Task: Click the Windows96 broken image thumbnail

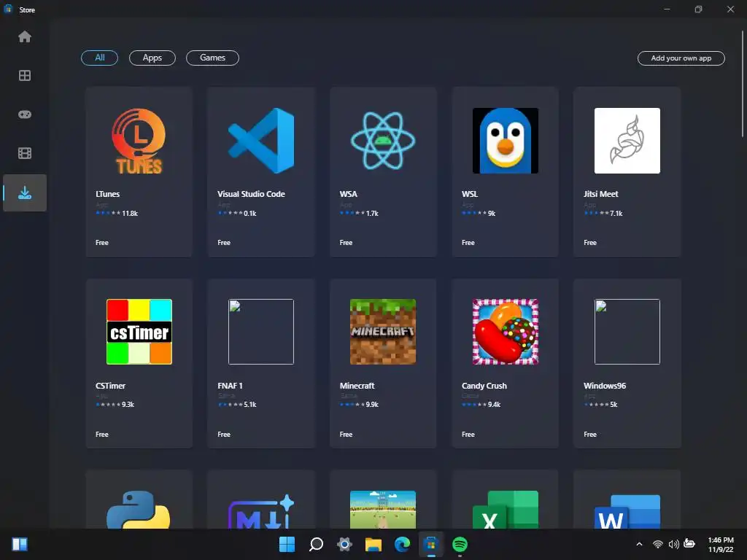Action: point(627,332)
